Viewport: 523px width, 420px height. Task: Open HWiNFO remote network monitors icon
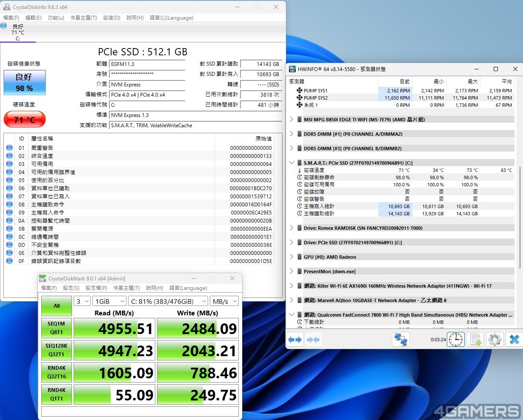(x=401, y=340)
